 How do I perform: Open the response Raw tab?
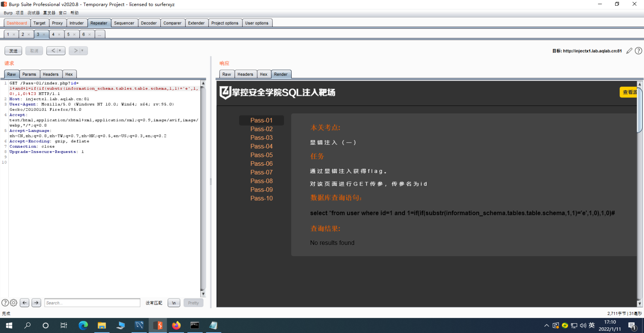point(226,74)
